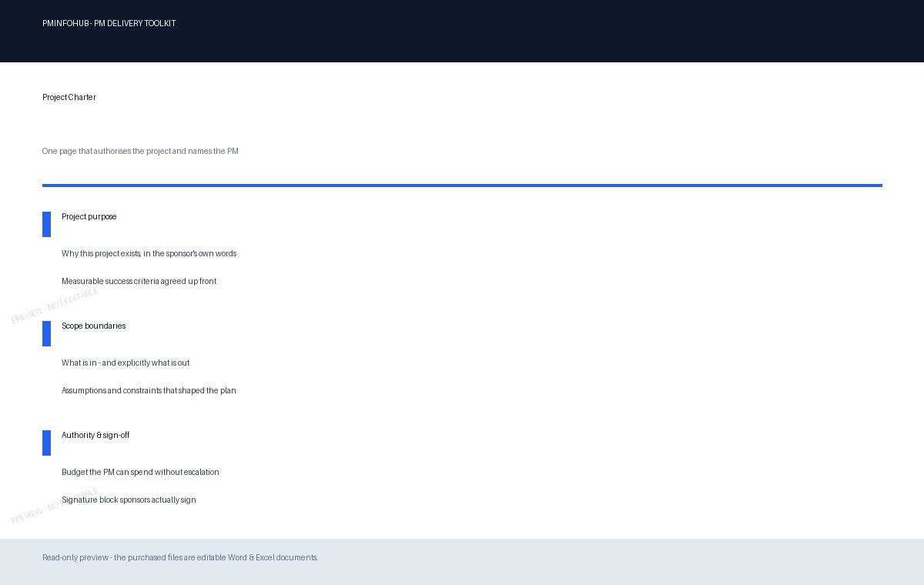Click 'Assumptions and constraints that shaped the plan'
Viewport: 924px width, 585px height.
149,390
